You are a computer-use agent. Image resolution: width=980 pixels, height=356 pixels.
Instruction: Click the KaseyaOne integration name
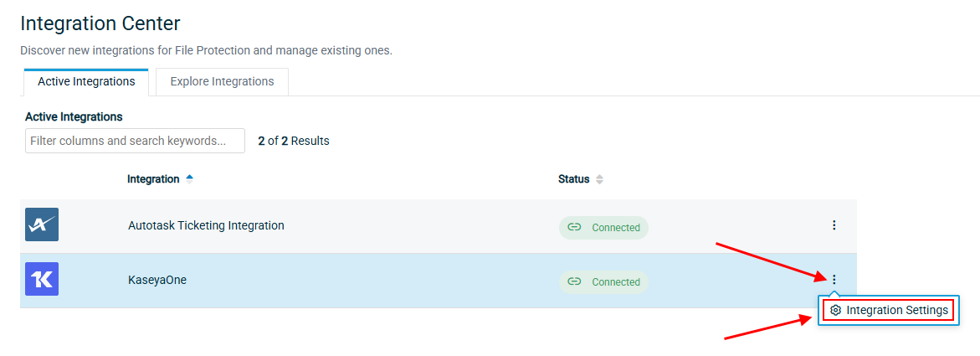[x=157, y=280]
